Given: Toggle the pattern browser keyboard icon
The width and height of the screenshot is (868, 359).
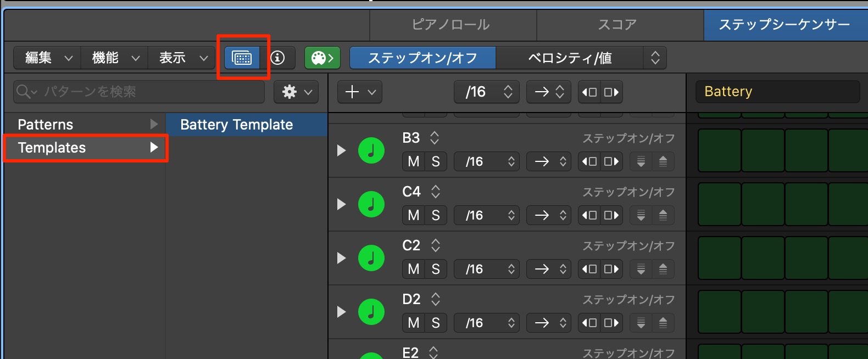Looking at the screenshot, I should point(242,58).
